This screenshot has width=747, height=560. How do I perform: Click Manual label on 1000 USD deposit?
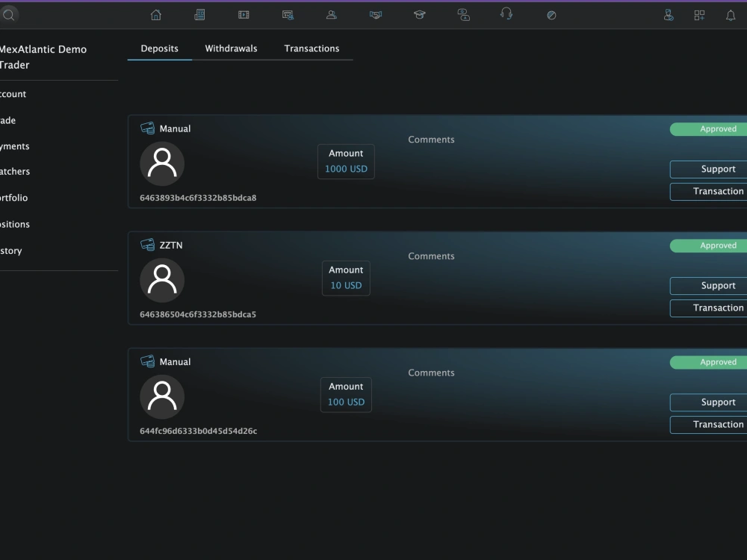(175, 128)
